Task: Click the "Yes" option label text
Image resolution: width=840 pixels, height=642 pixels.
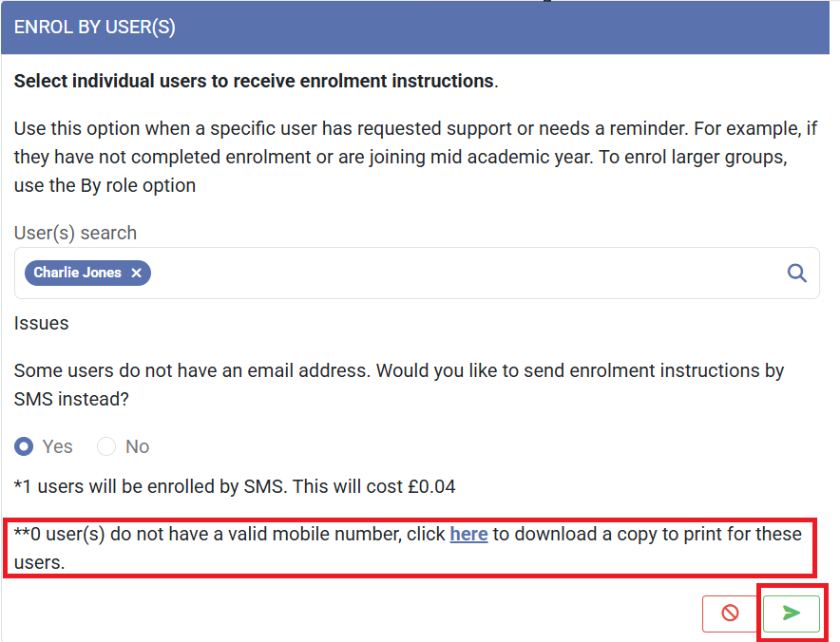Action: pos(57,446)
